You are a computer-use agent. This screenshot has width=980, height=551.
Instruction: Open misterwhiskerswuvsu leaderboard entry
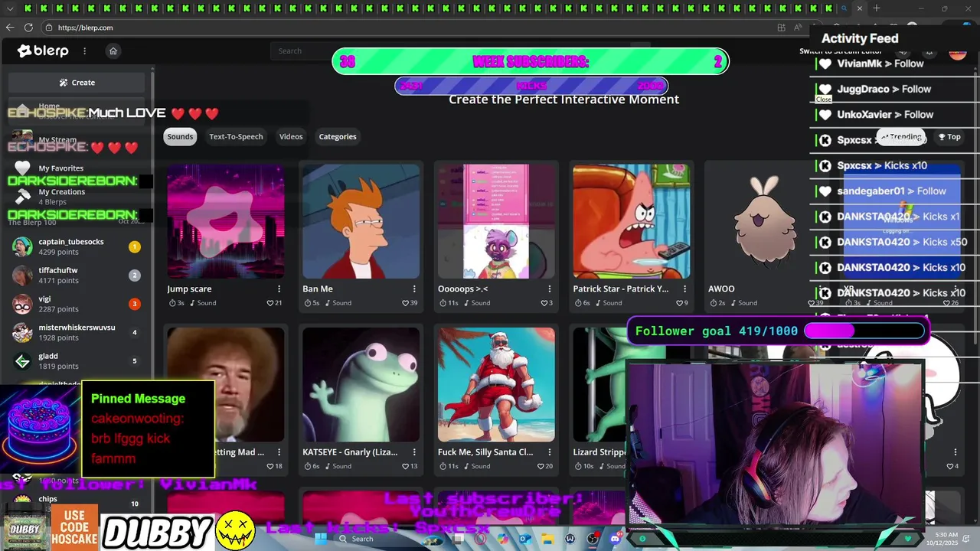pos(77,332)
